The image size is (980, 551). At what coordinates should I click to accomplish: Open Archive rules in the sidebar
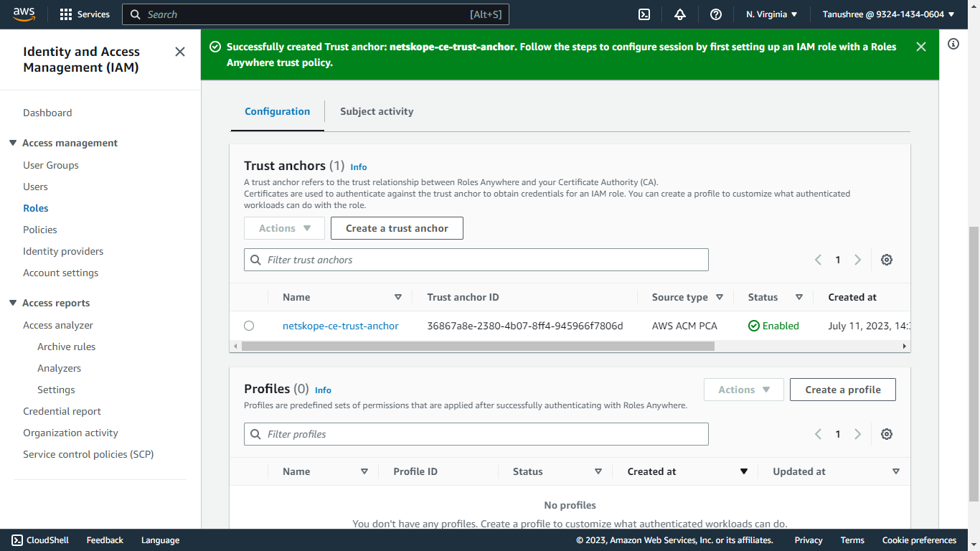[67, 347]
